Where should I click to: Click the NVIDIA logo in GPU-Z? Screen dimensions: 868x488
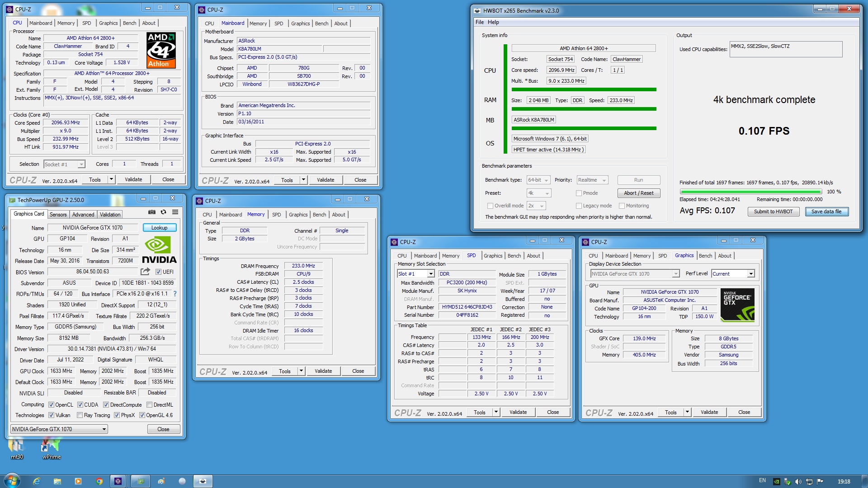[x=159, y=250]
